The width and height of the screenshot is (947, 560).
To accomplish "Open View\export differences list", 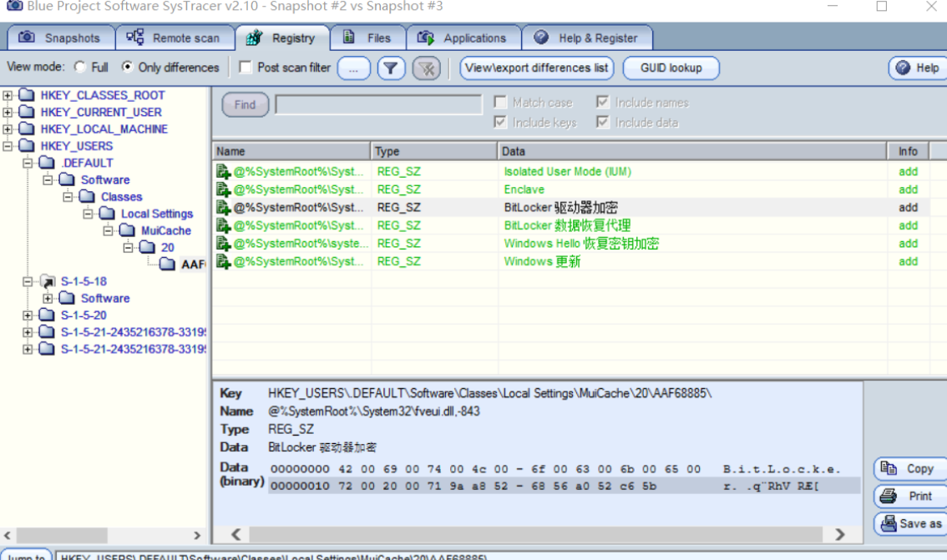I will pos(536,68).
